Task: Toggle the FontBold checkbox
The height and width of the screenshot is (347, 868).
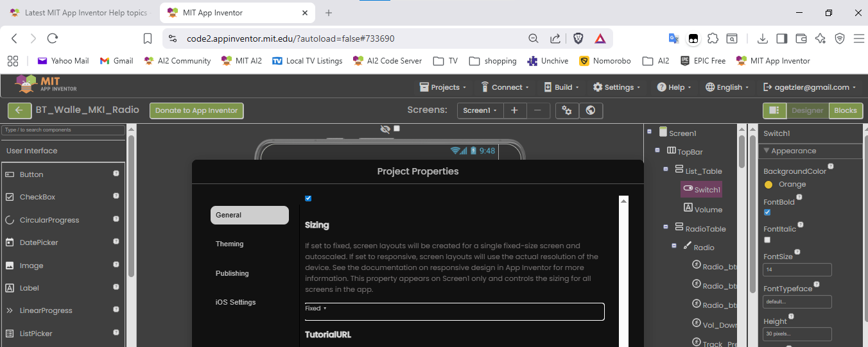Action: click(x=767, y=212)
